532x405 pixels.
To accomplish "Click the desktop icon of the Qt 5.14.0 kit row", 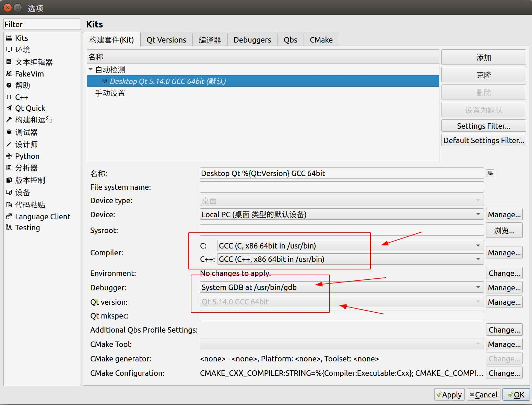I will point(105,81).
